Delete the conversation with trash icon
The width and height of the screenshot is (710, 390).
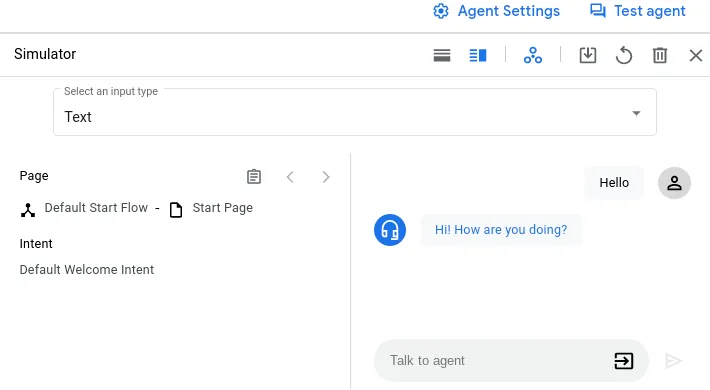660,55
